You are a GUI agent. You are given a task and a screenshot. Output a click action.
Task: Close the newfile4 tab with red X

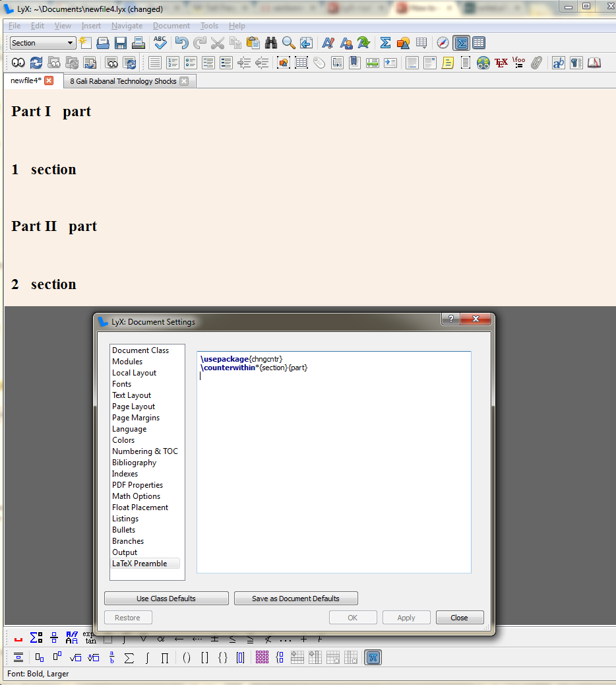(49, 81)
